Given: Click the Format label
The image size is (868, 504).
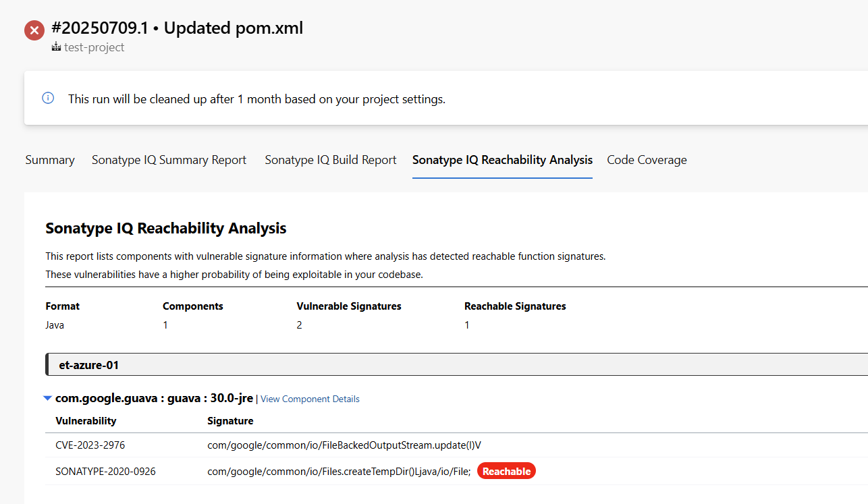Looking at the screenshot, I should coord(62,306).
